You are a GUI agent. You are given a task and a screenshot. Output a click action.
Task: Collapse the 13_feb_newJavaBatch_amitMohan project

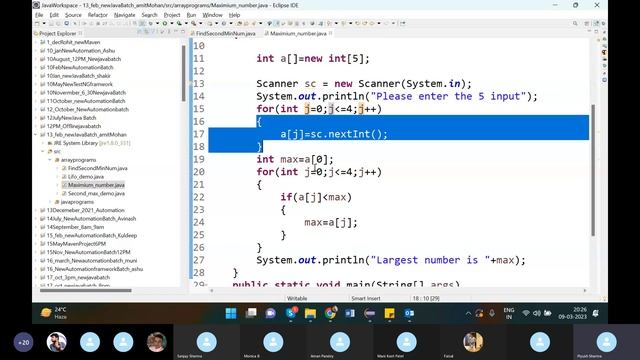[x=36, y=134]
